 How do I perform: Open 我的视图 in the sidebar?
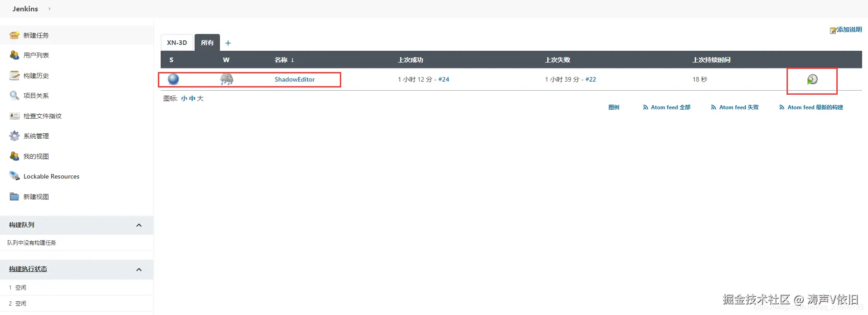point(36,156)
